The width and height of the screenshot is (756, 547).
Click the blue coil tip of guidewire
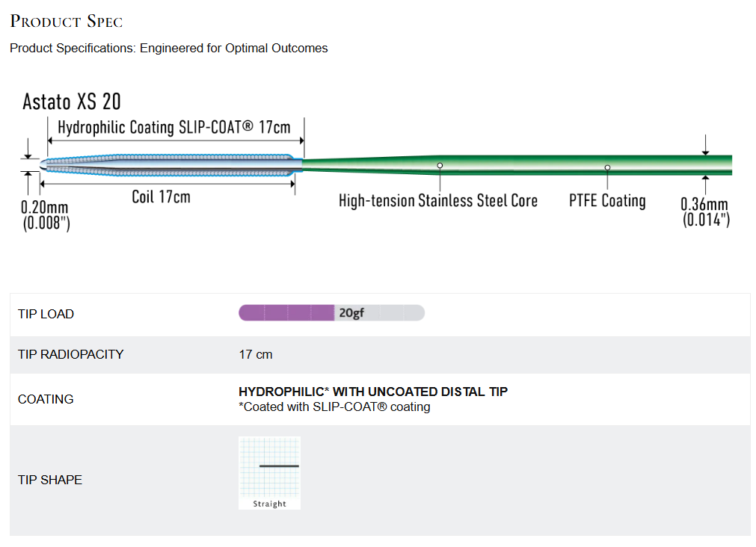click(x=170, y=165)
